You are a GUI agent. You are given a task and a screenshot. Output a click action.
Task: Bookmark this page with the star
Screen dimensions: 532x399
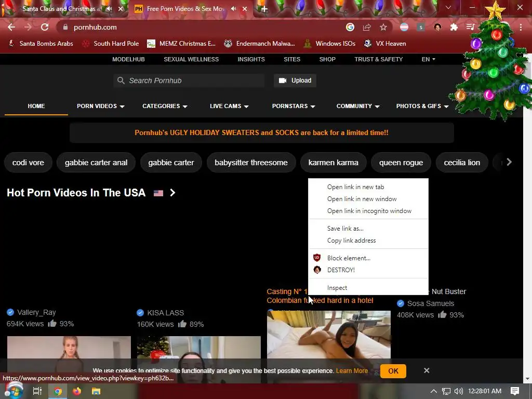tap(383, 27)
